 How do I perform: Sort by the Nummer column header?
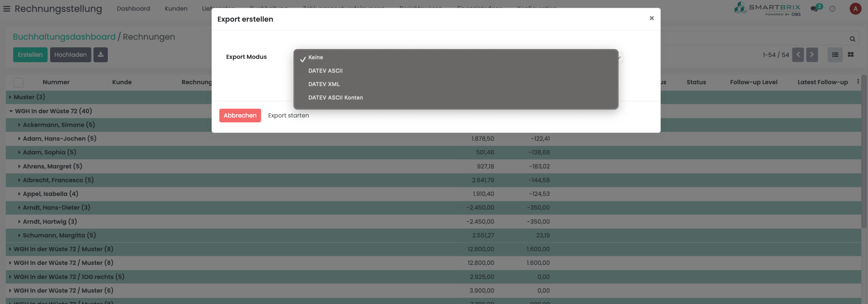[56, 82]
